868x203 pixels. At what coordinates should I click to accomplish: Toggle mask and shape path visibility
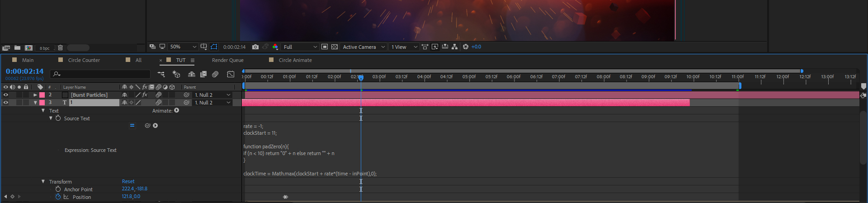(x=214, y=47)
